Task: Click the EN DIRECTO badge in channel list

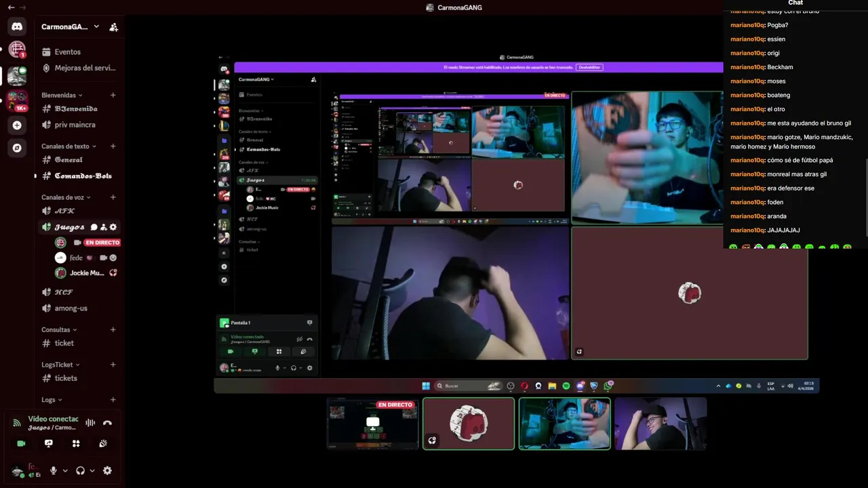Action: click(x=102, y=243)
